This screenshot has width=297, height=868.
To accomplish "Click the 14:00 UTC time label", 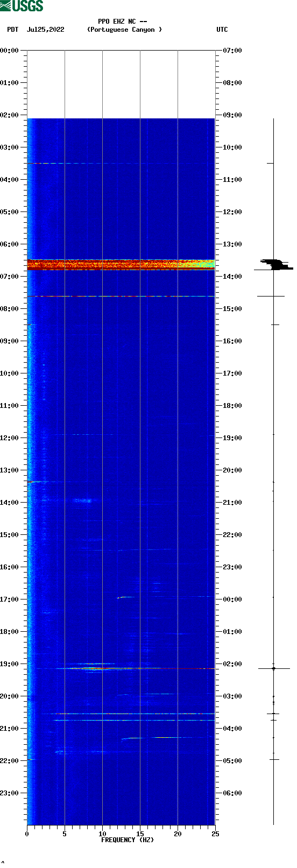I will coord(232,277).
